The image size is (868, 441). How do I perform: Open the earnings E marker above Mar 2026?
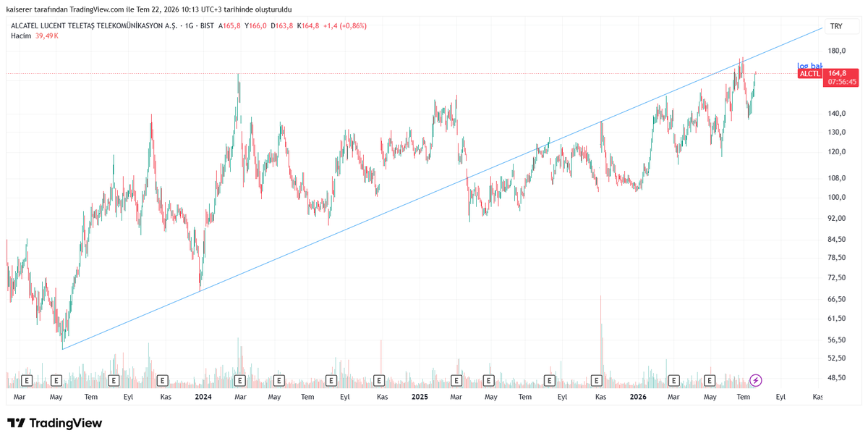674,379
